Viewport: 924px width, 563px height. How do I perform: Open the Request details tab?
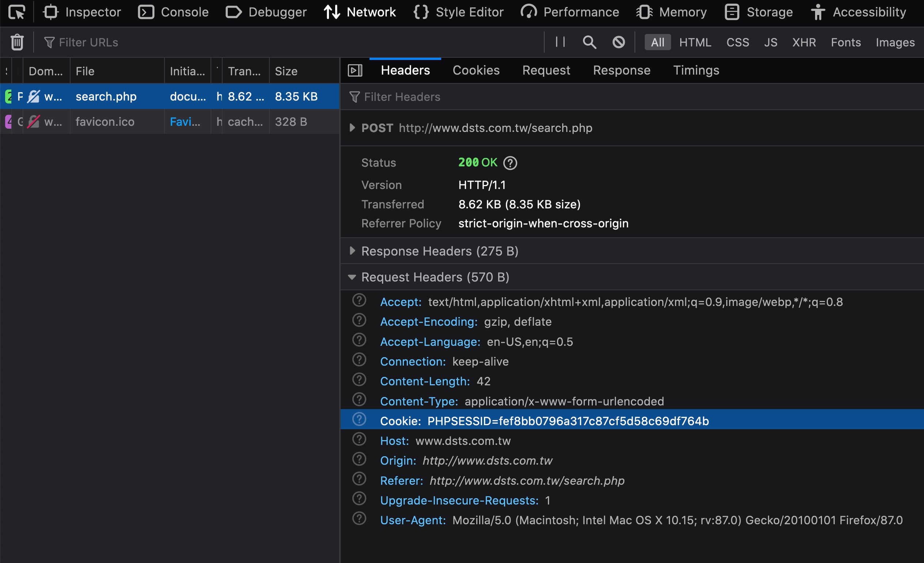(x=546, y=71)
